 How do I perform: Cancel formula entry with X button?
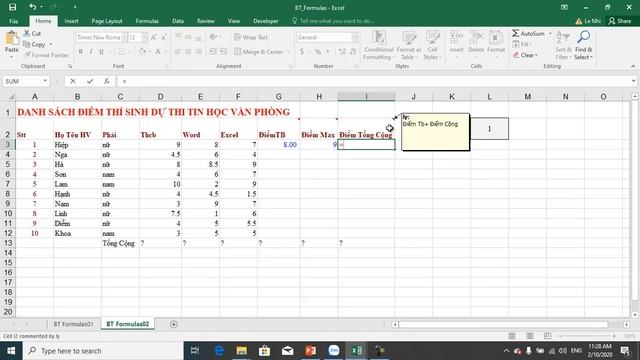[73, 81]
